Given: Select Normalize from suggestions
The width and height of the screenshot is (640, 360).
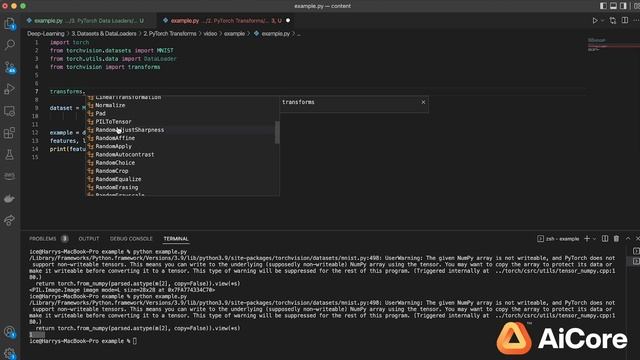Looking at the screenshot, I should click(182, 105).
